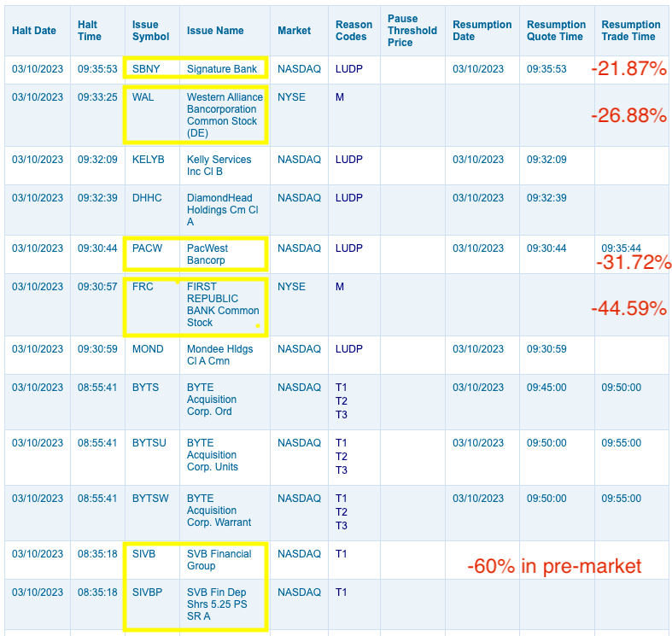Click the LUDP reason code in SBNY row

click(x=349, y=69)
